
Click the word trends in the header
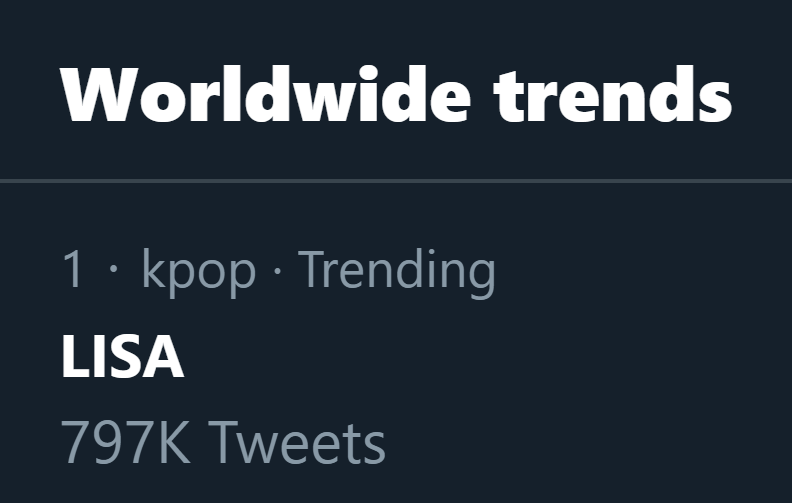point(613,94)
